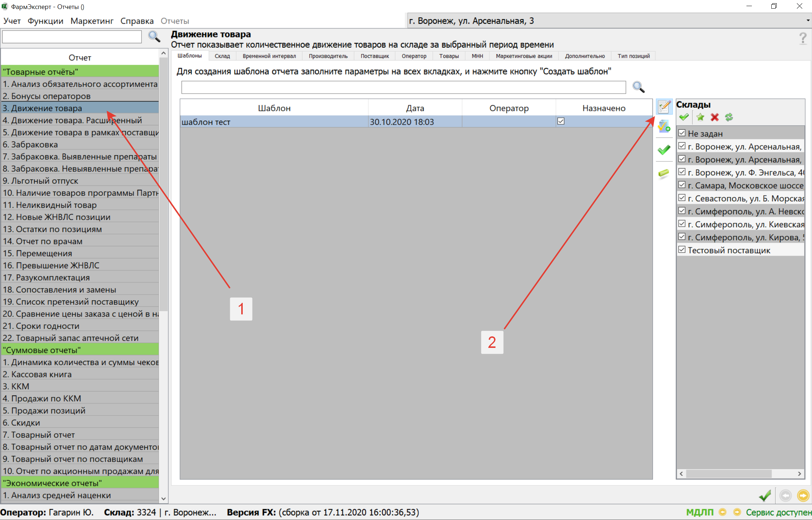The image size is (812, 520).
Task: Open the Маркетинг menu
Action: (92, 21)
